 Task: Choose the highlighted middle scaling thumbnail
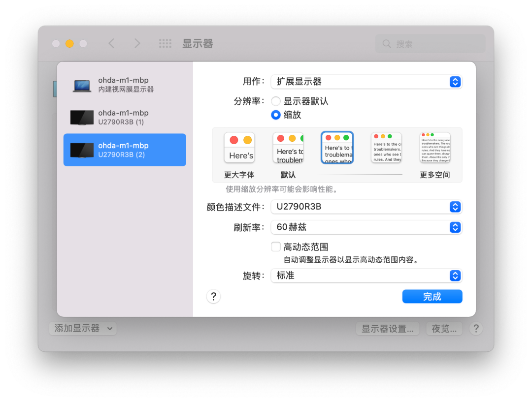pyautogui.click(x=337, y=148)
